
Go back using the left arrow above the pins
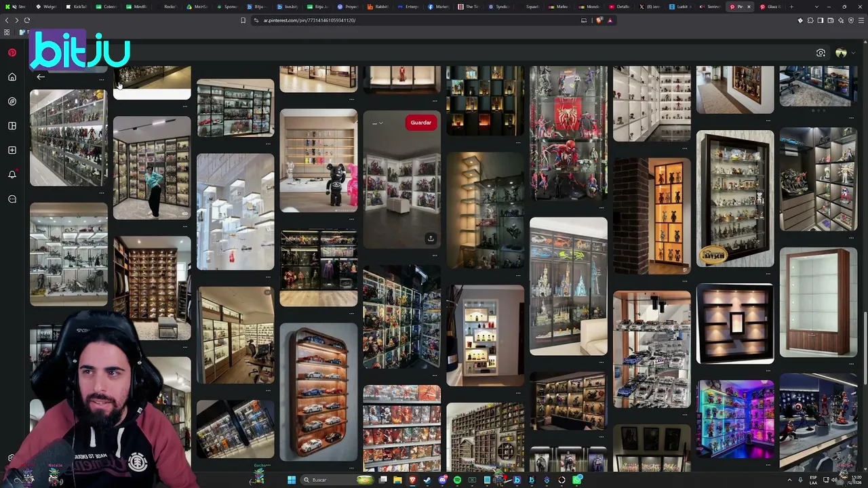click(41, 77)
